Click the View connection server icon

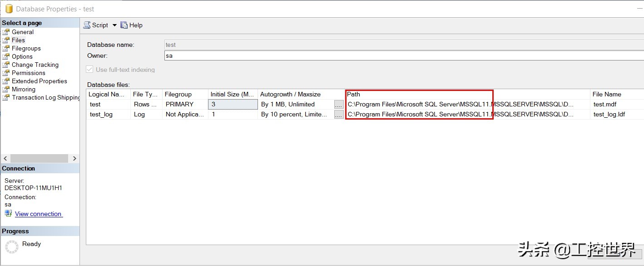pos(8,214)
